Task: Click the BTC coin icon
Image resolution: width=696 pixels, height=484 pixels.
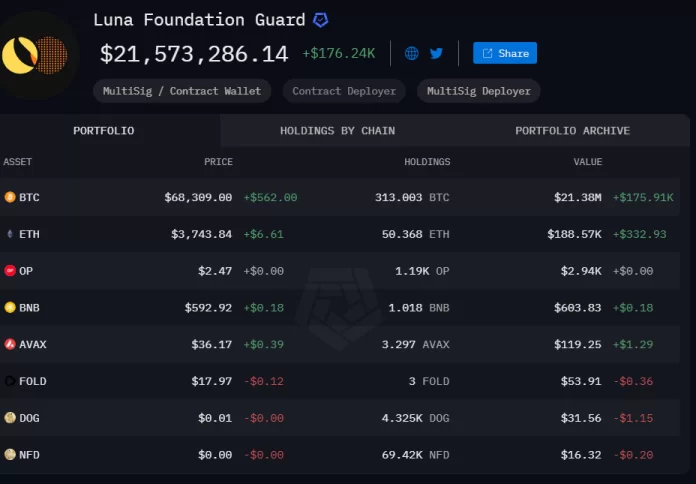Action: [x=10, y=198]
